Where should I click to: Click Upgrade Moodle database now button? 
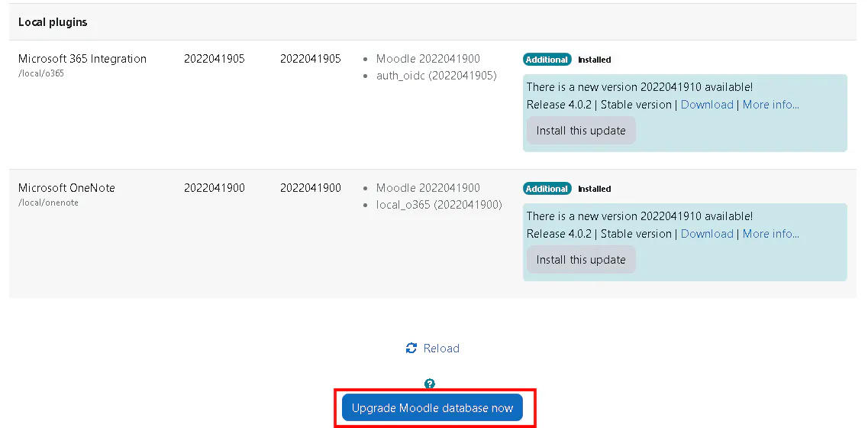click(x=432, y=408)
